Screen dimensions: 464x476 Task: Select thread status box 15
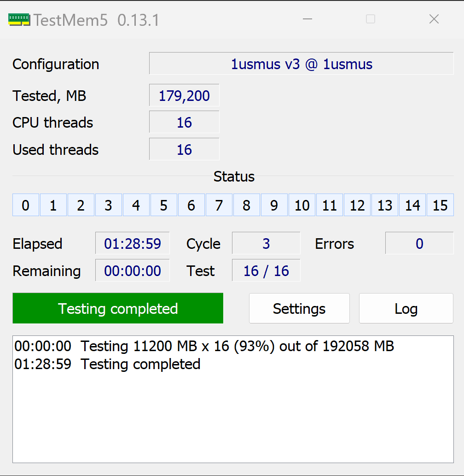pyautogui.click(x=440, y=205)
